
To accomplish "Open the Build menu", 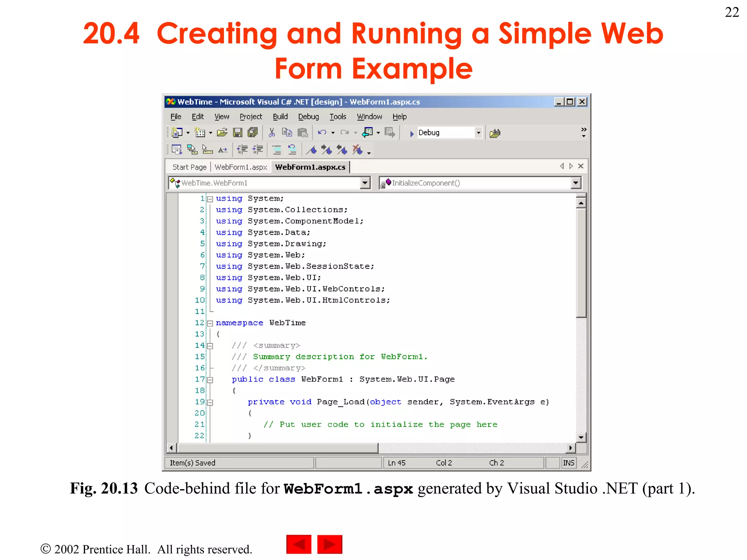I will click(x=280, y=117).
